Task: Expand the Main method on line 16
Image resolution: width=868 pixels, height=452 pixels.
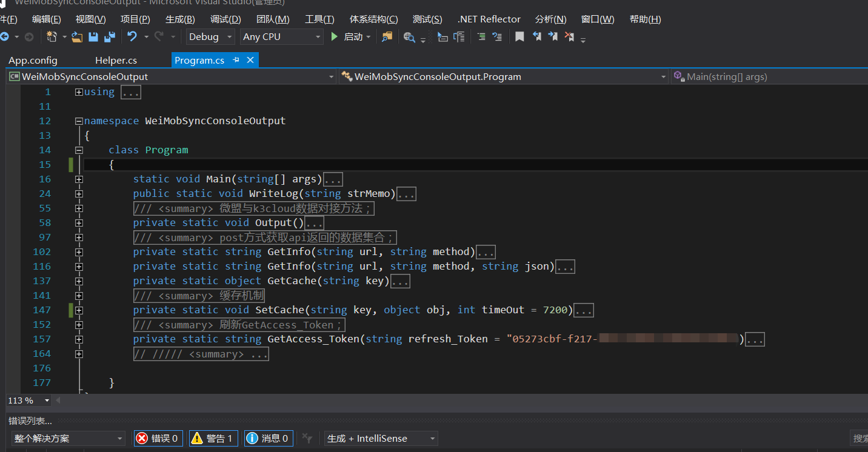Action: click(x=79, y=179)
